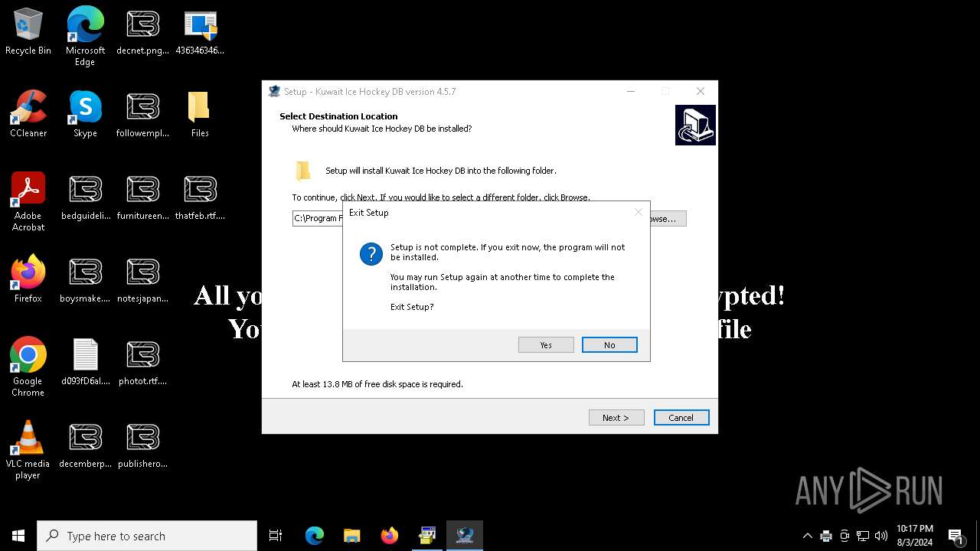Open Task View on the taskbar
Viewport: 980px width, 551px height.
point(276,536)
